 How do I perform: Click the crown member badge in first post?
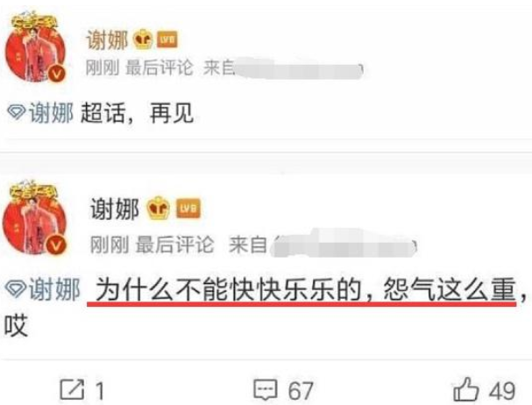(x=143, y=39)
